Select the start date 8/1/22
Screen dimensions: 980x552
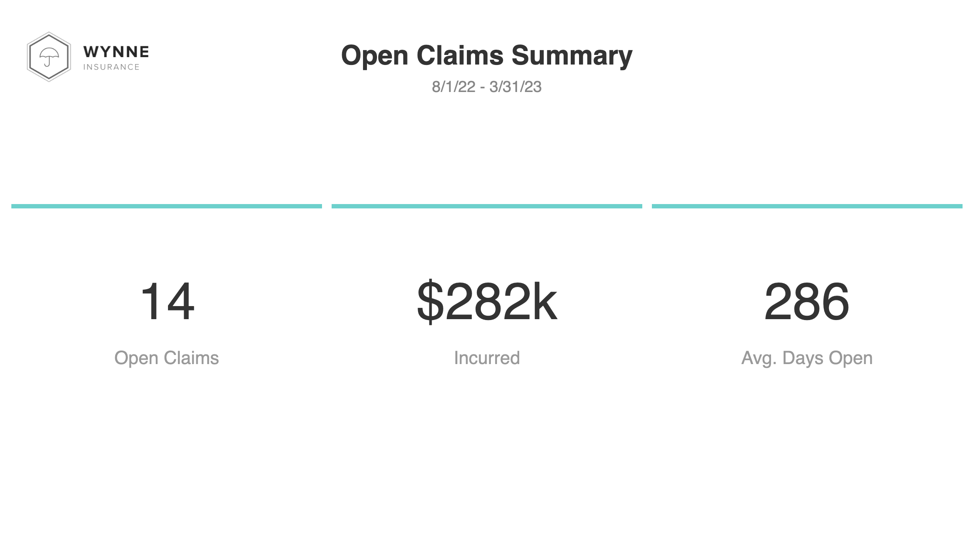tap(453, 87)
